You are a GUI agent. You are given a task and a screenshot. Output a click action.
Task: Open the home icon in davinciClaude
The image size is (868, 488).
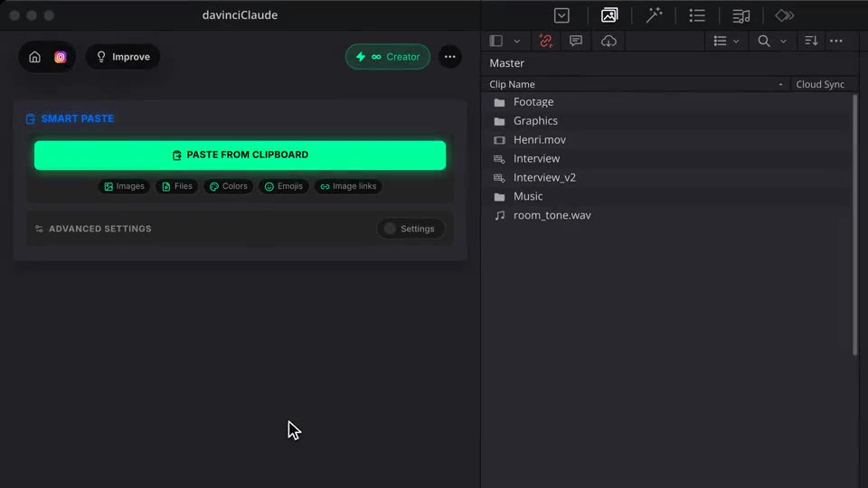point(35,57)
